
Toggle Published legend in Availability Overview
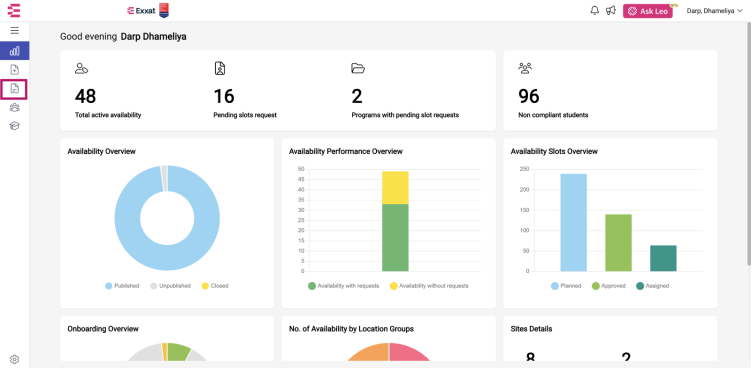click(x=122, y=286)
